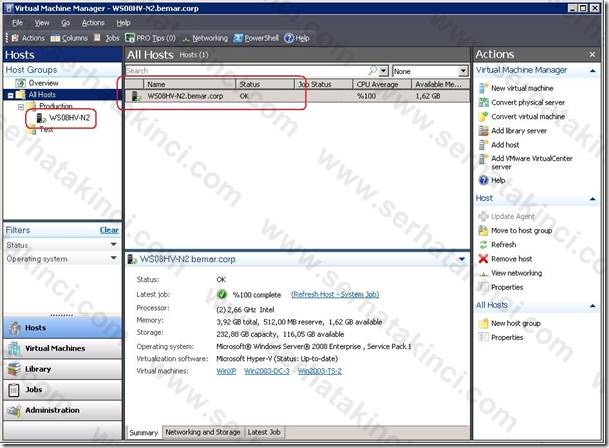Switch to the Summary tab
609x448 pixels.
143,433
